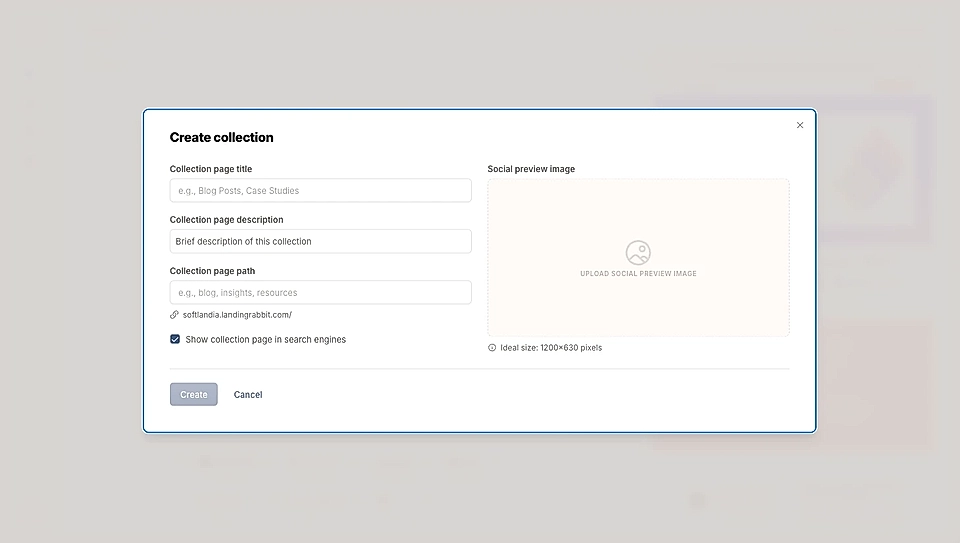Select the Collection page path input

320,293
